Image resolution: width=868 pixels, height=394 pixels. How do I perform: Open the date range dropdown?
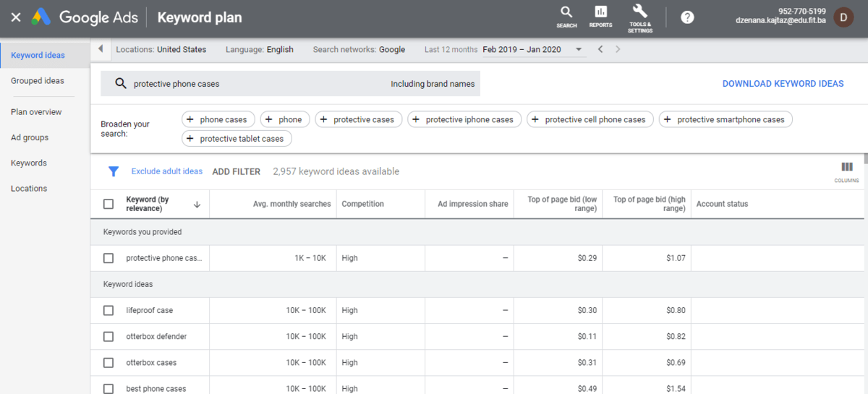tap(533, 49)
